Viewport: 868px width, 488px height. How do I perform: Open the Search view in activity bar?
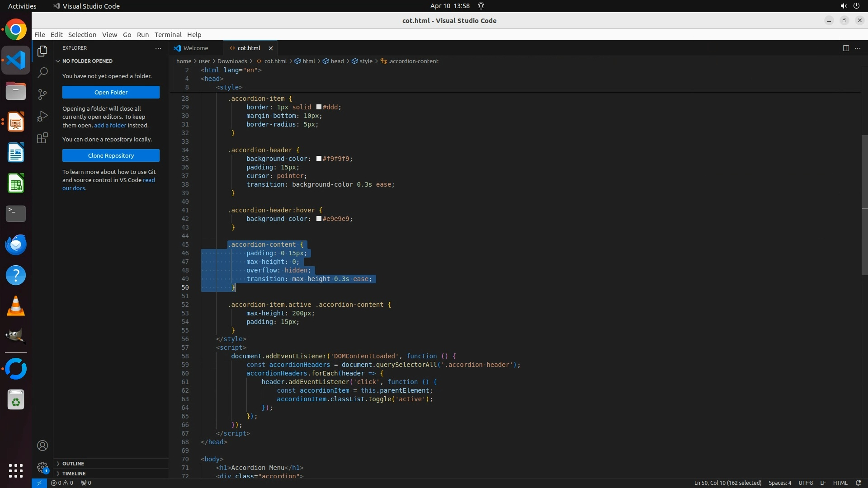(x=42, y=72)
